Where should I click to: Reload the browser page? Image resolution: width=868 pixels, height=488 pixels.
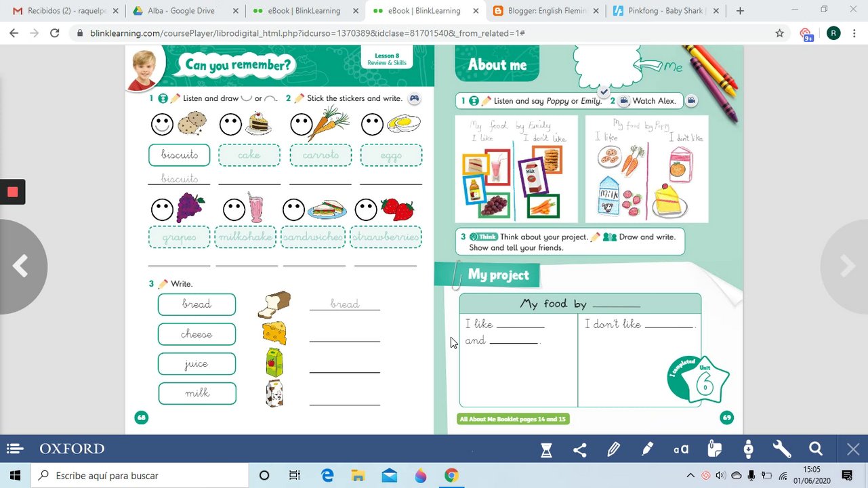(55, 33)
